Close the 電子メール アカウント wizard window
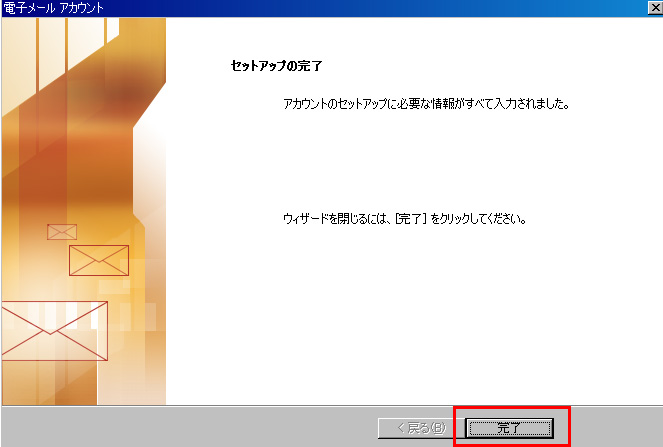This screenshot has height=447, width=663. pyautogui.click(x=656, y=8)
